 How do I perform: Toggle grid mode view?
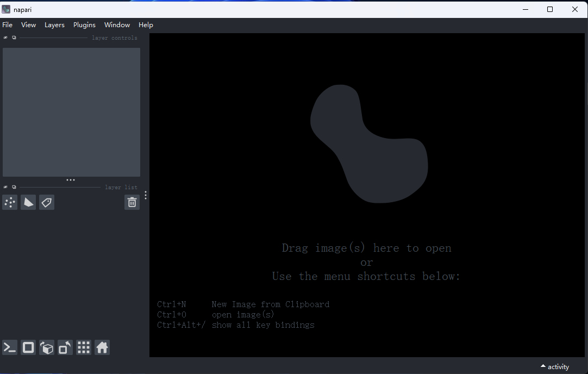tap(84, 347)
